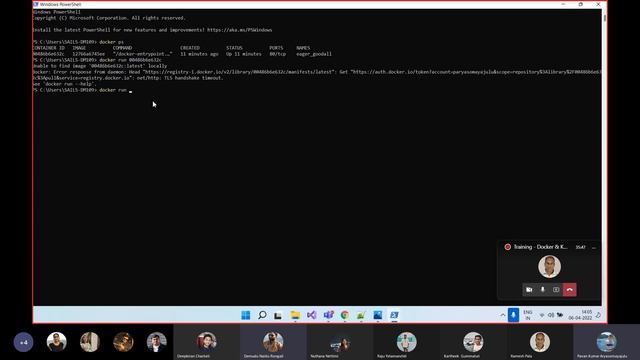The height and width of the screenshot is (360, 640).
Task: Select Nuthana Nettimi participant tile
Action: pyautogui.click(x=340, y=342)
